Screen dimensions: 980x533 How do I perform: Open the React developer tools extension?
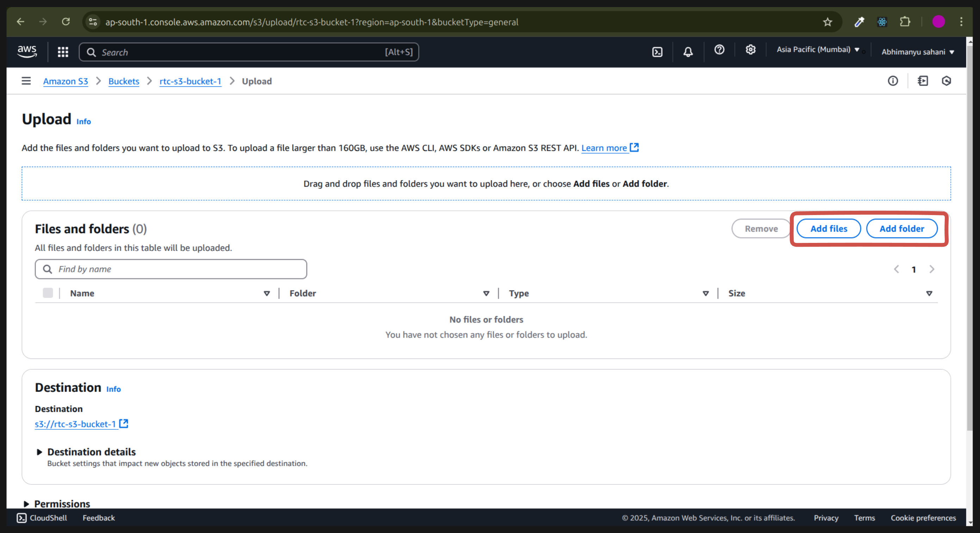882,22
